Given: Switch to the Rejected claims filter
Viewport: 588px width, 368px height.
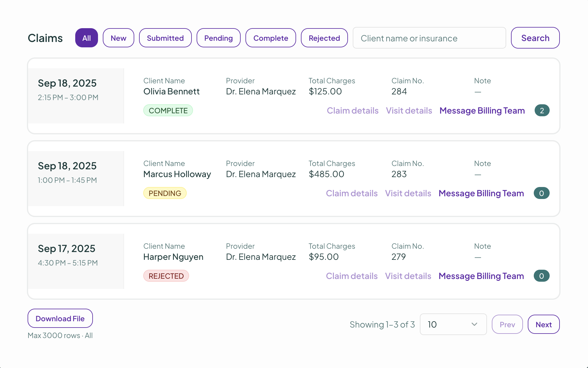Looking at the screenshot, I should pos(324,38).
